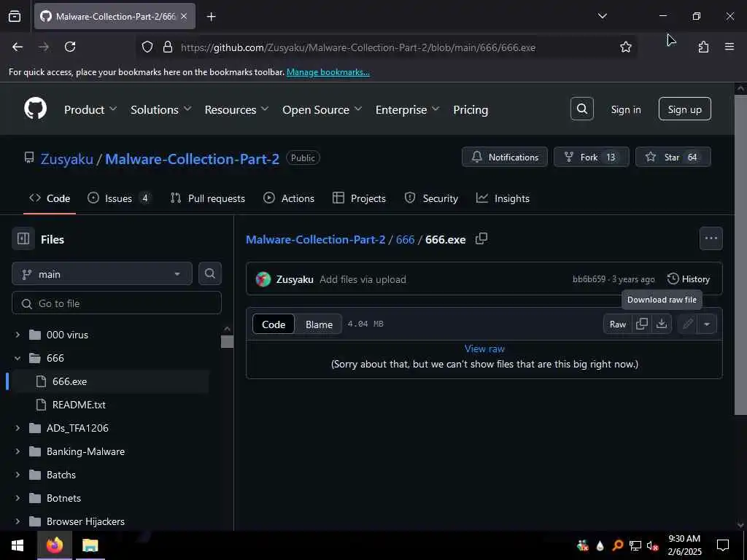Star the repository
This screenshot has width=747, height=560.
pyautogui.click(x=673, y=157)
